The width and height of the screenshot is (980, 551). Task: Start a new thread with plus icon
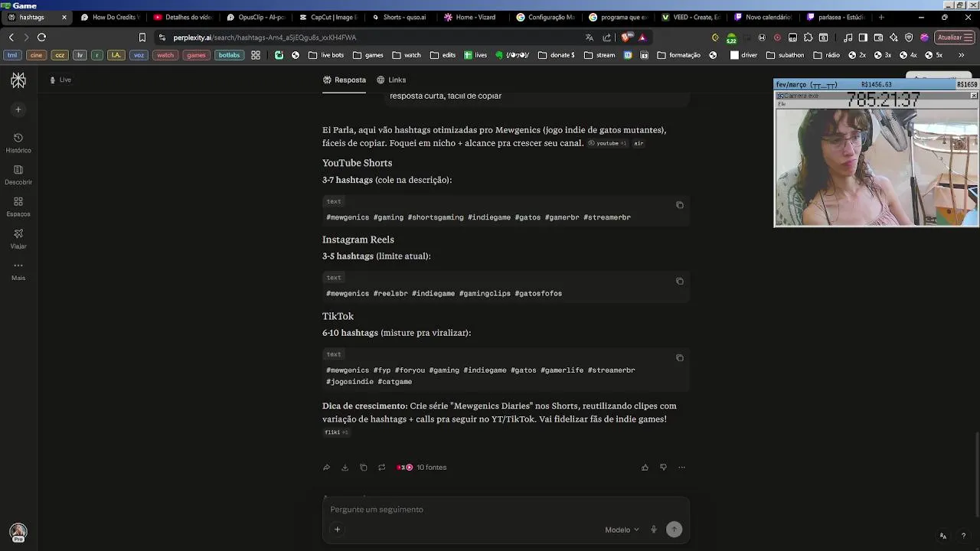click(18, 109)
